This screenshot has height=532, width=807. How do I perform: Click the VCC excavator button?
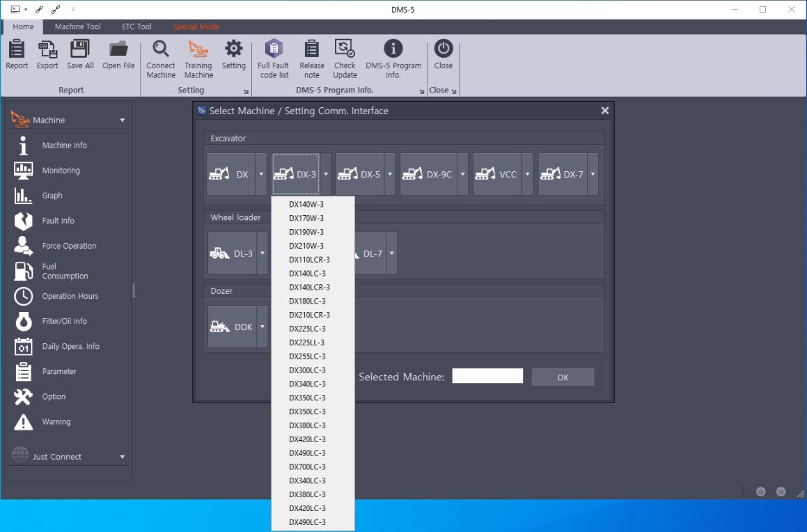pos(497,174)
